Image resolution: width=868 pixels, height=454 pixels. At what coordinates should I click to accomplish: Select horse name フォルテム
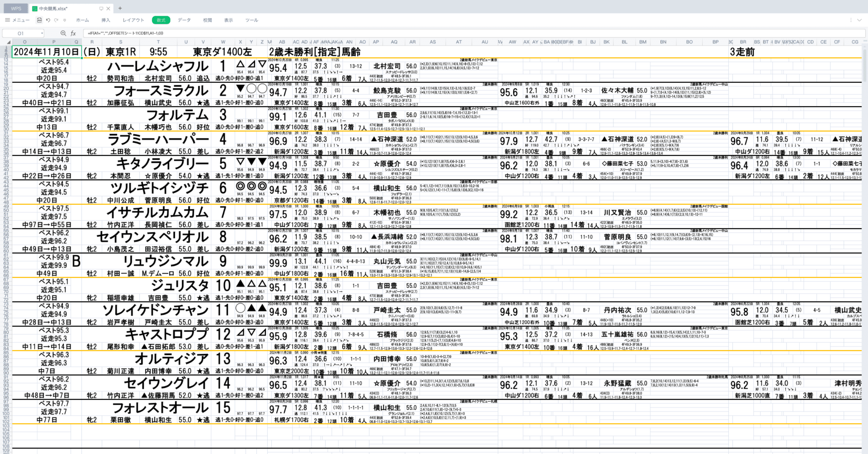[x=177, y=115]
